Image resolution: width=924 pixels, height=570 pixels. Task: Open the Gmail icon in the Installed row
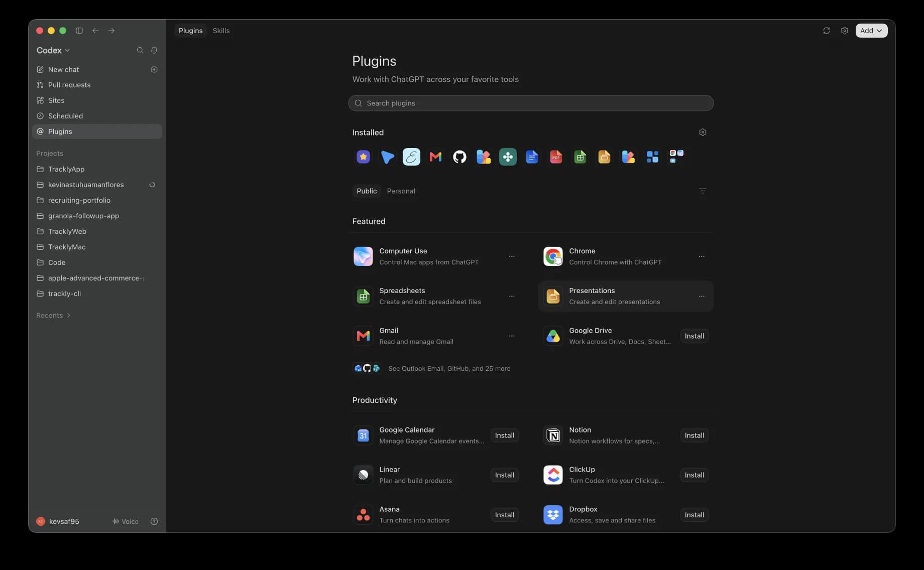(435, 157)
